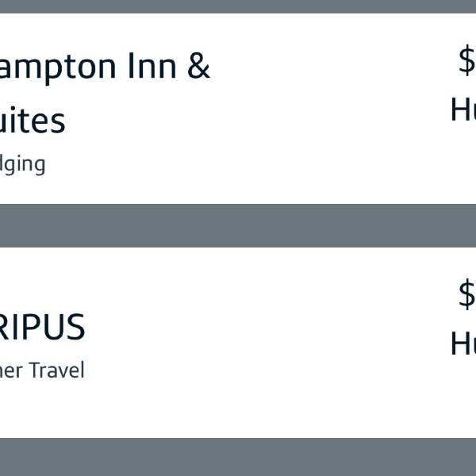Select the TRIPUS dollar amount
476x476 pixels.
click(467, 294)
